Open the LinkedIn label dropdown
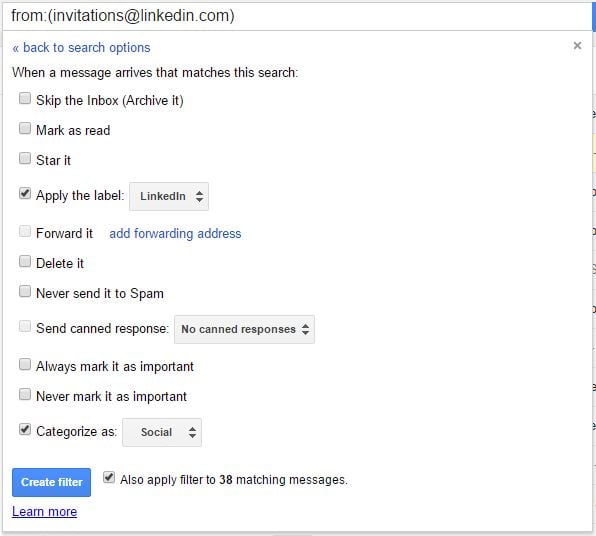 (169, 197)
